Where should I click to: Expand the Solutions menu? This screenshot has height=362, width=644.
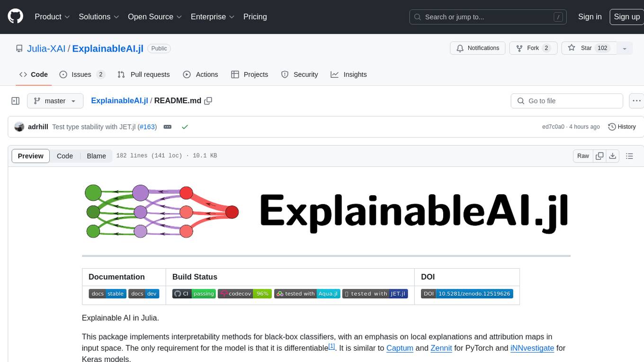click(x=98, y=17)
